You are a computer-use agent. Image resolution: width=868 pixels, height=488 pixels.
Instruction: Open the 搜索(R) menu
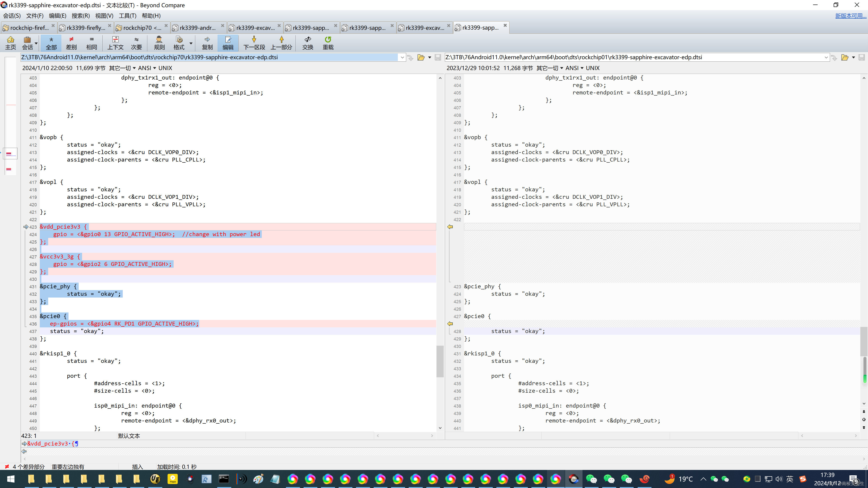[80, 16]
